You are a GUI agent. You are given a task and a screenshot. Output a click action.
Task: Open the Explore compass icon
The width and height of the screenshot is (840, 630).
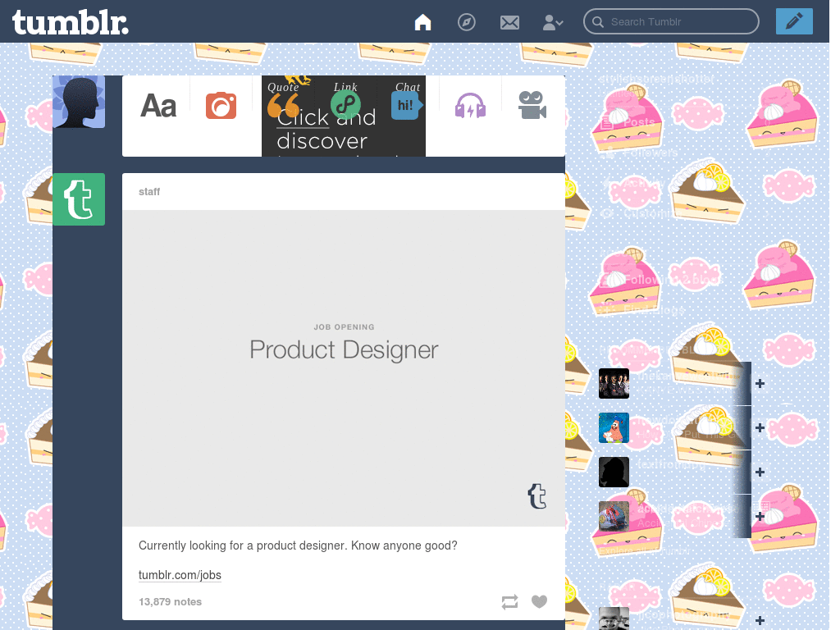point(466,22)
